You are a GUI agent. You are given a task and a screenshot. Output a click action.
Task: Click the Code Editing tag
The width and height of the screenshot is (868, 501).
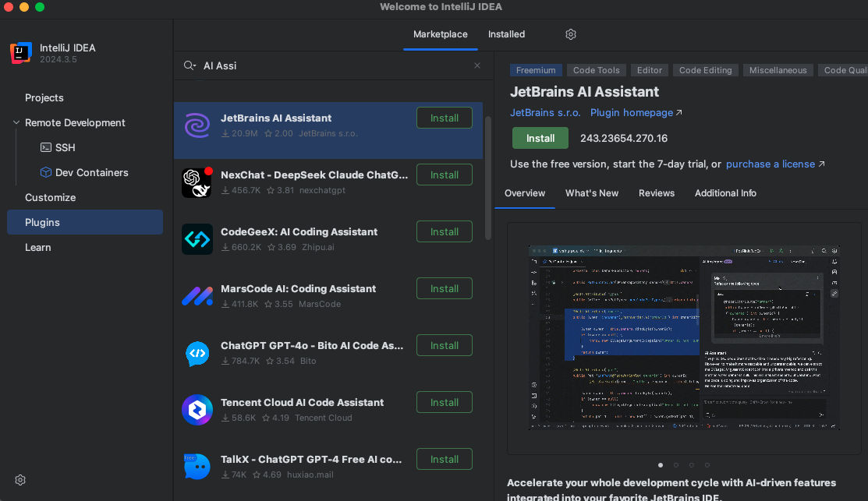click(705, 70)
